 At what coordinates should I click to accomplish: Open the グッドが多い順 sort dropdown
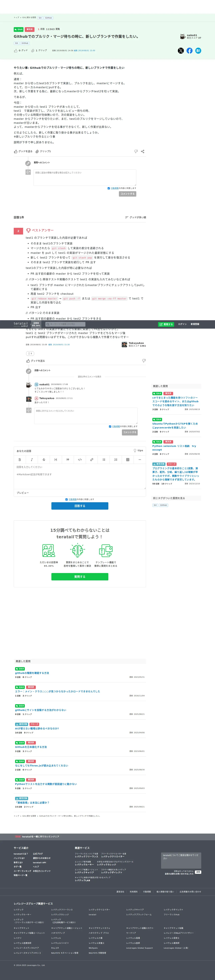pos(136,218)
